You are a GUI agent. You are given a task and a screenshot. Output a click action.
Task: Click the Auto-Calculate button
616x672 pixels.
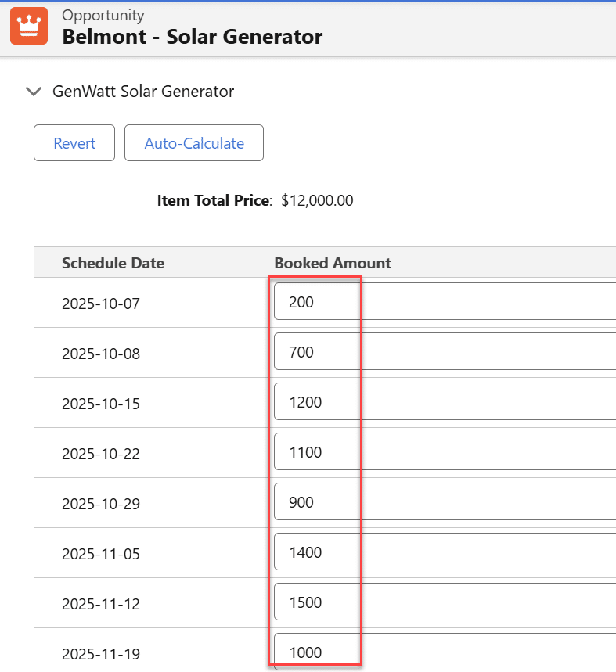coord(194,143)
